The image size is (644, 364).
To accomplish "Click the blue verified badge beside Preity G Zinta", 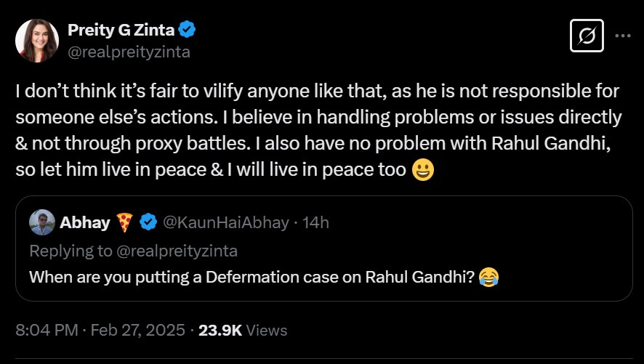I will (x=188, y=30).
